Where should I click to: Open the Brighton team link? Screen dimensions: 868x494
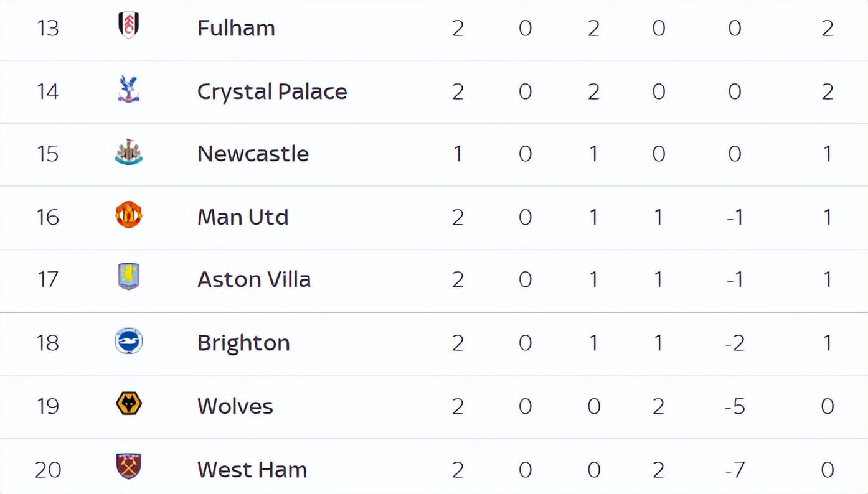pos(243,343)
